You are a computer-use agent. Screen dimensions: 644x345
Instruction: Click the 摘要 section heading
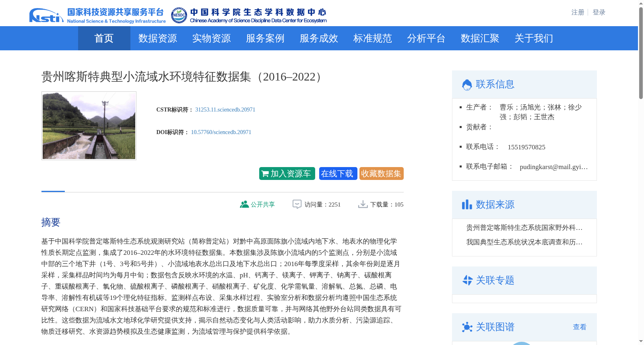click(x=51, y=222)
